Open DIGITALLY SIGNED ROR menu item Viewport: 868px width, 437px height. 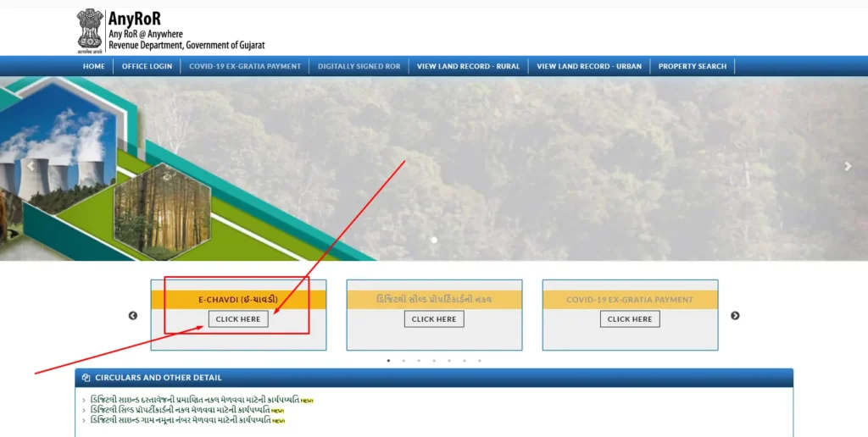click(x=359, y=66)
